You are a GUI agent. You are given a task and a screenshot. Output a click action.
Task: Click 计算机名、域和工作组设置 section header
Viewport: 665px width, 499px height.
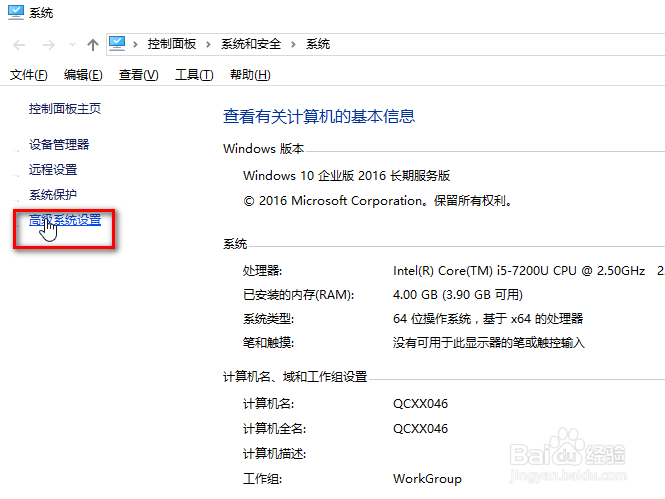(x=295, y=376)
